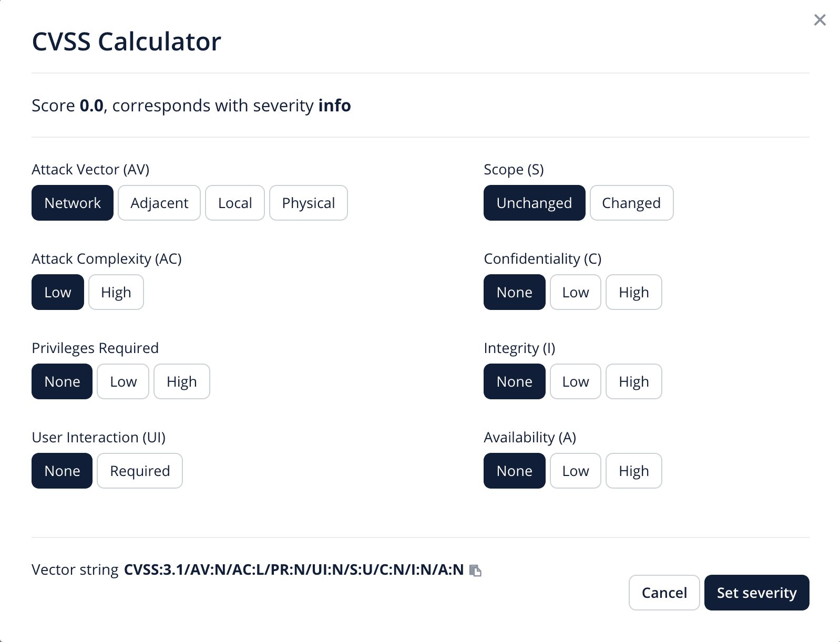The width and height of the screenshot is (840, 642).
Task: Select Unchanged scope option
Action: click(534, 203)
